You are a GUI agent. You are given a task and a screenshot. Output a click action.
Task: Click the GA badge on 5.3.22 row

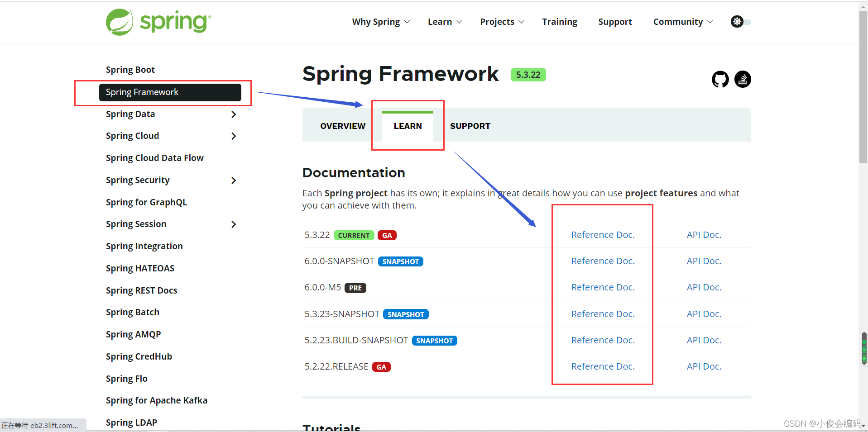coord(387,235)
